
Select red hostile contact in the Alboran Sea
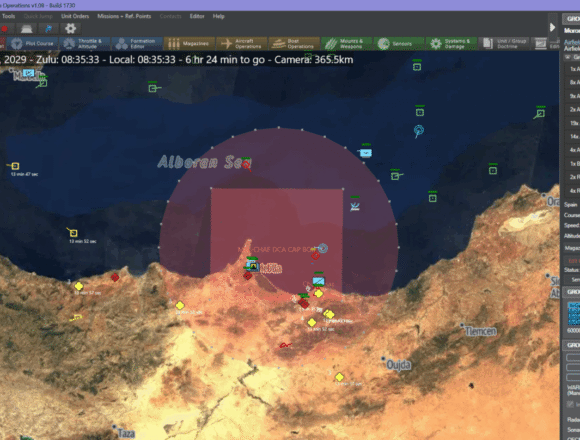click(246, 165)
